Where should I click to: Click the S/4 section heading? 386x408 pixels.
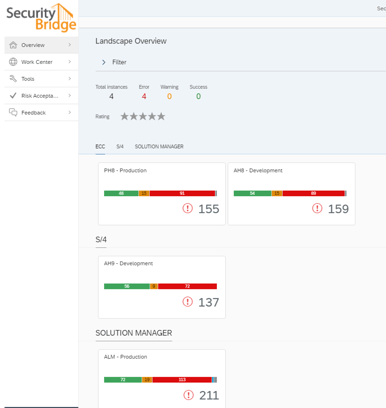(101, 239)
